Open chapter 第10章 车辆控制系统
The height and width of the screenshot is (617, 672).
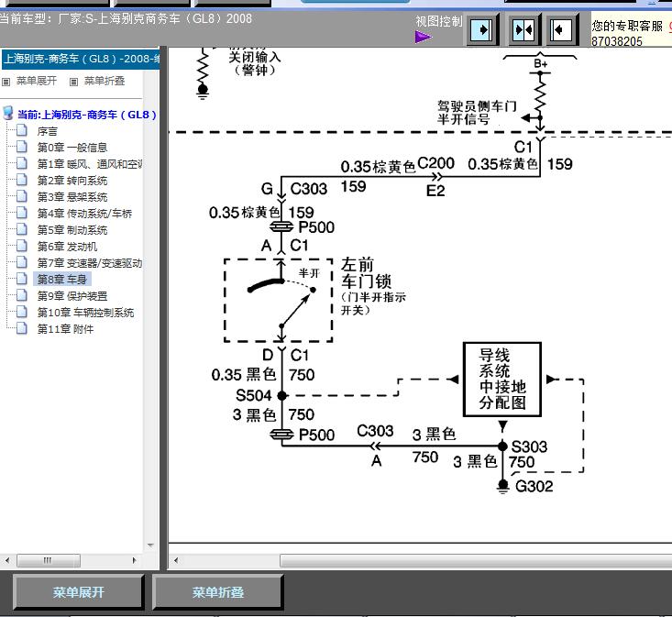[85, 313]
